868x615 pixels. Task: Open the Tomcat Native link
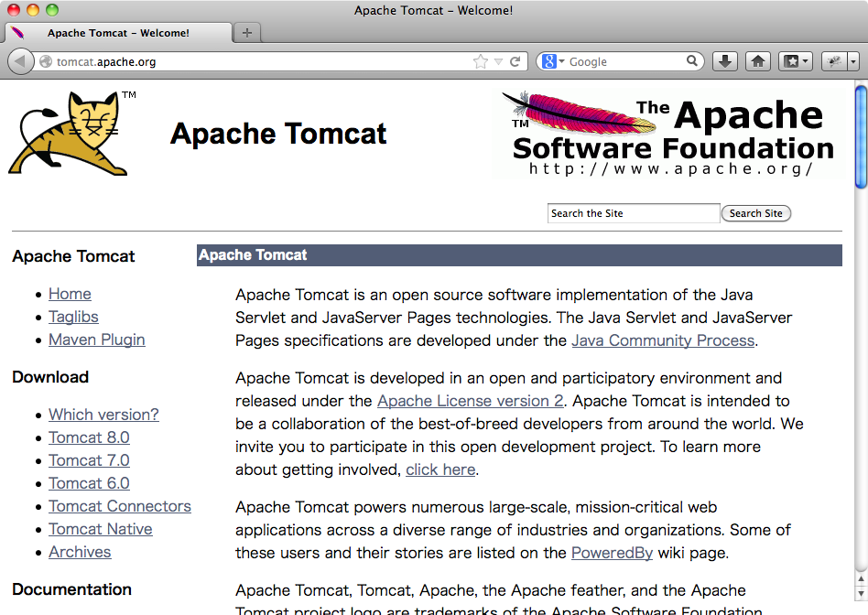point(100,529)
